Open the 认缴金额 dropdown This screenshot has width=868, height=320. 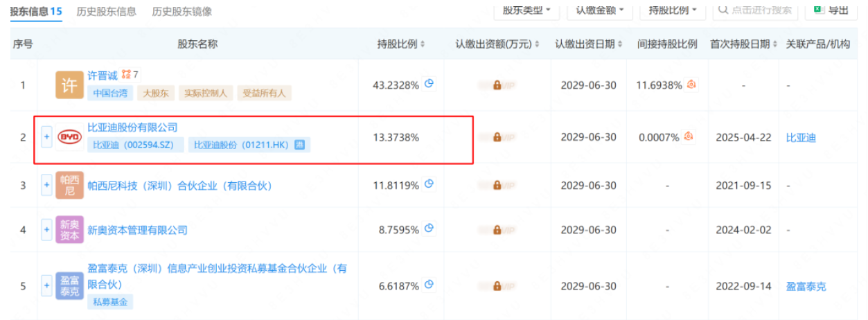[600, 10]
